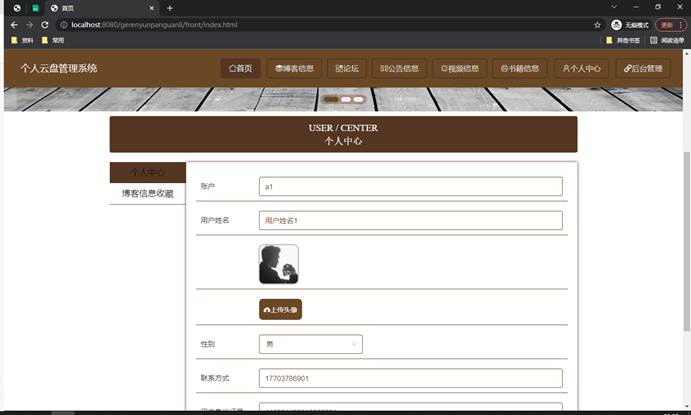Open 个人中心 navigation item
The height and width of the screenshot is (415, 691).
pyautogui.click(x=581, y=68)
